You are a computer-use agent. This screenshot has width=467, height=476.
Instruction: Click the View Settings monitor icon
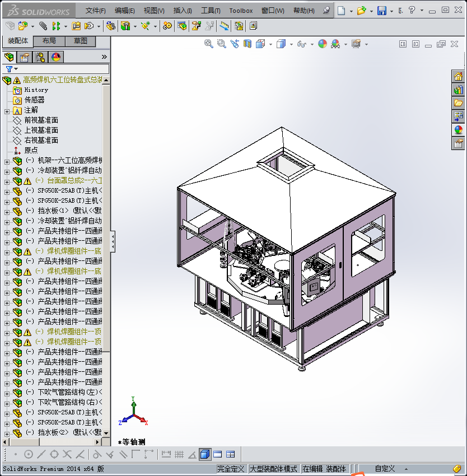(356, 44)
